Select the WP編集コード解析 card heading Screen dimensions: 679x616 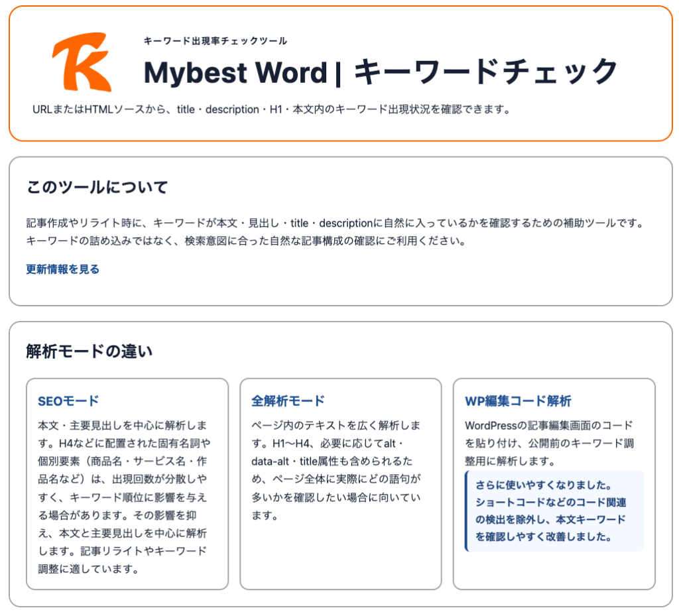click(518, 401)
